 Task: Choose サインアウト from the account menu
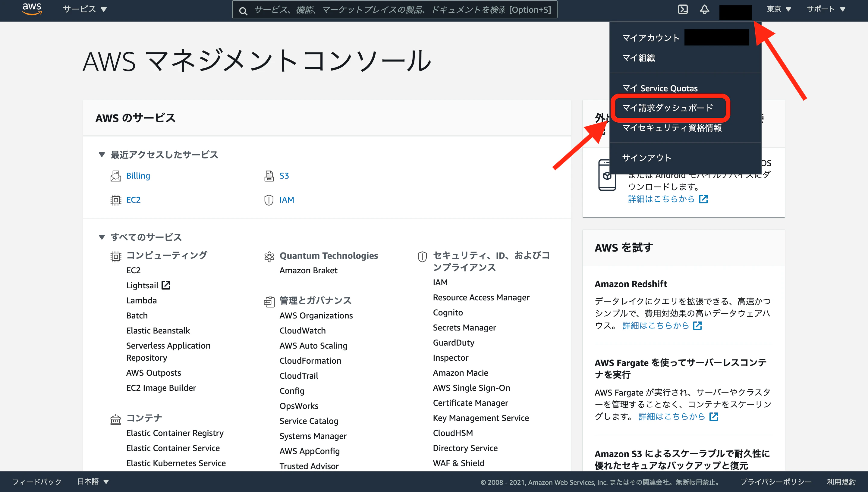point(647,158)
